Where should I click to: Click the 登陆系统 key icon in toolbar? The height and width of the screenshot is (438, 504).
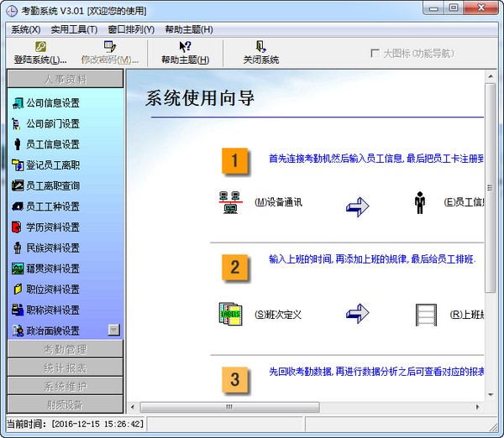pyautogui.click(x=40, y=46)
